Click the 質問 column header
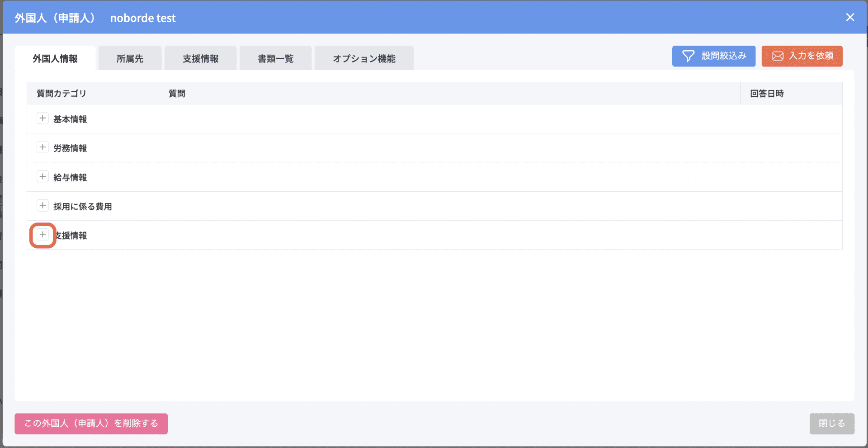Screen dimensions: 868x448 (177, 94)
